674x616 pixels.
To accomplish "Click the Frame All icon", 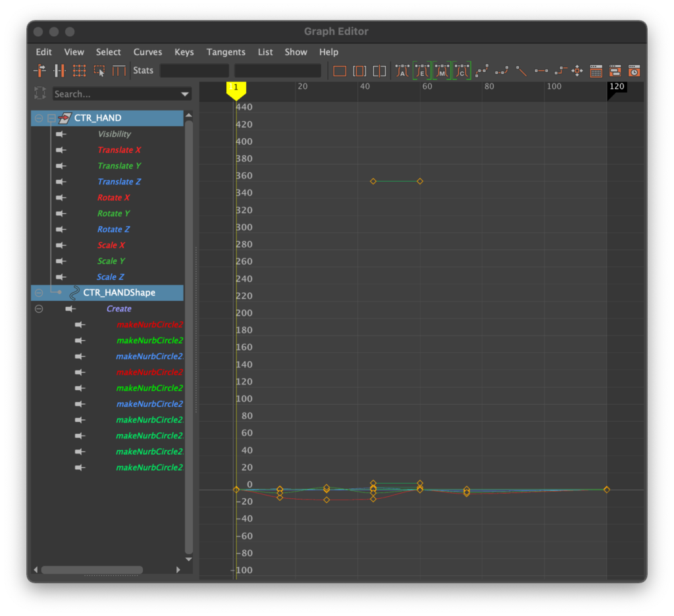I will point(340,70).
